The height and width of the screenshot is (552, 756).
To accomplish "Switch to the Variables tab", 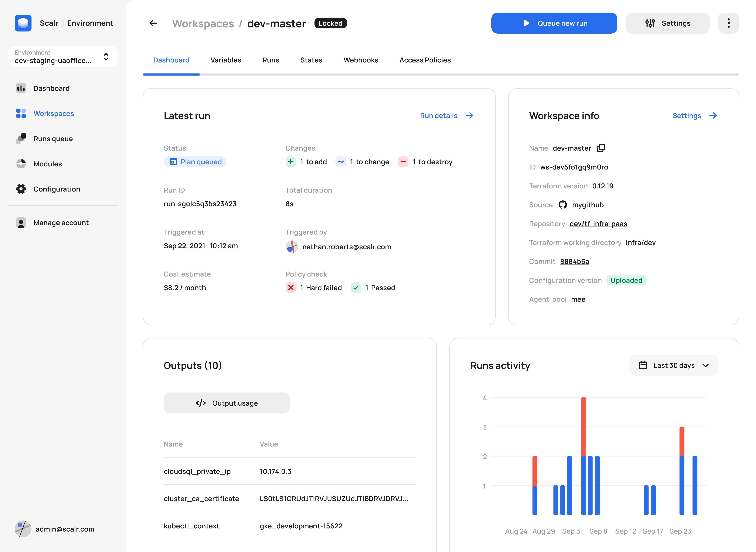I will point(226,60).
